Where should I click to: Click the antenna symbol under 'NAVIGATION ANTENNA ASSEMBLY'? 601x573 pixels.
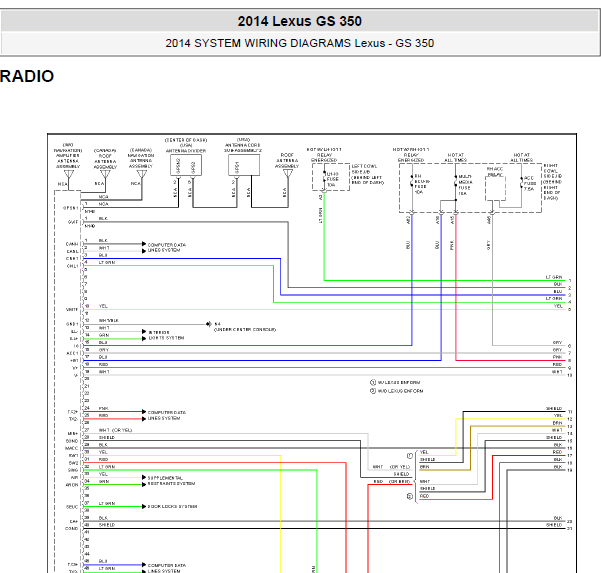142,174
